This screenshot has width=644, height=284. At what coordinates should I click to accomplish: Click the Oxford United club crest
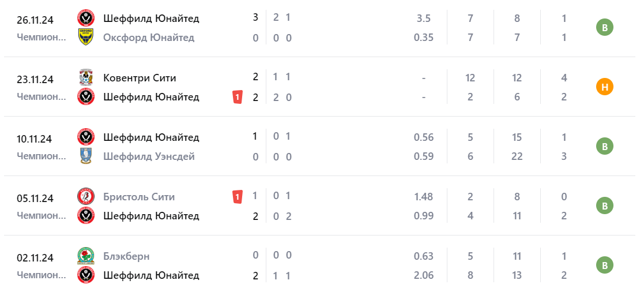click(85, 38)
